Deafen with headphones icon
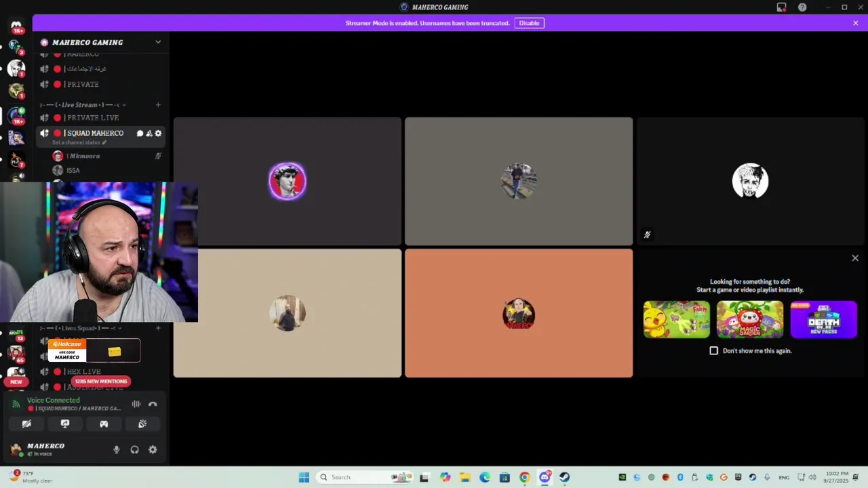The width and height of the screenshot is (868, 488). coord(134,449)
